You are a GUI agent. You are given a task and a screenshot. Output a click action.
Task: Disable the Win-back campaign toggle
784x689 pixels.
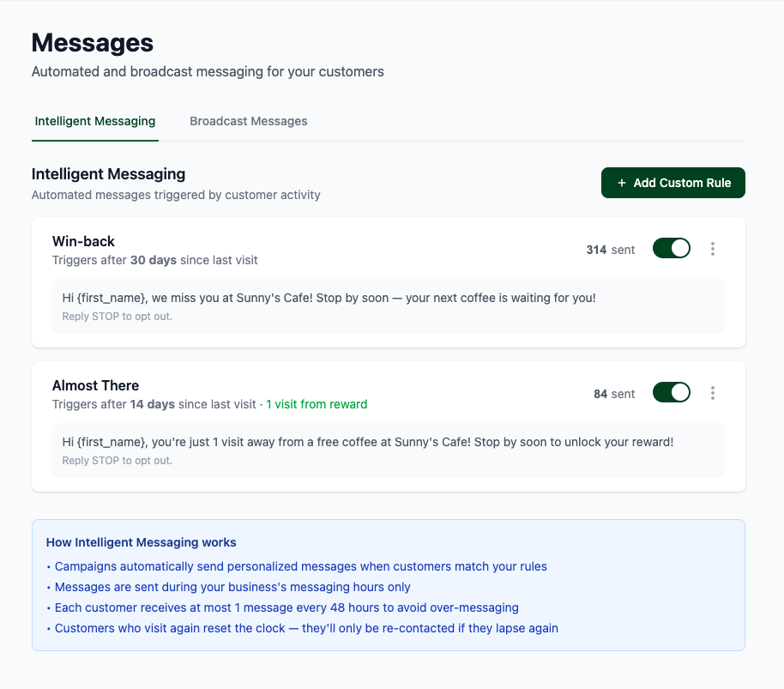671,247
